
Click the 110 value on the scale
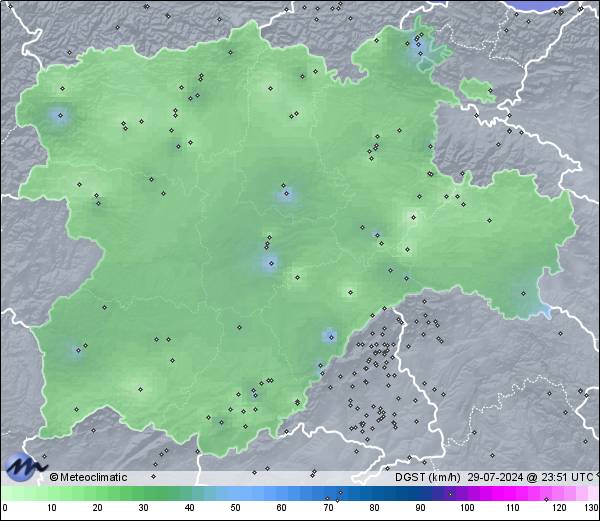coord(513,508)
